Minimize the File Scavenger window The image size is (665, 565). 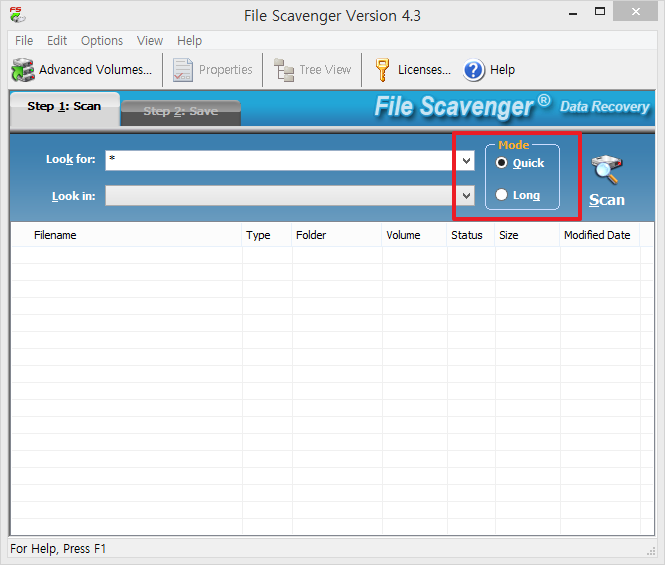point(573,13)
